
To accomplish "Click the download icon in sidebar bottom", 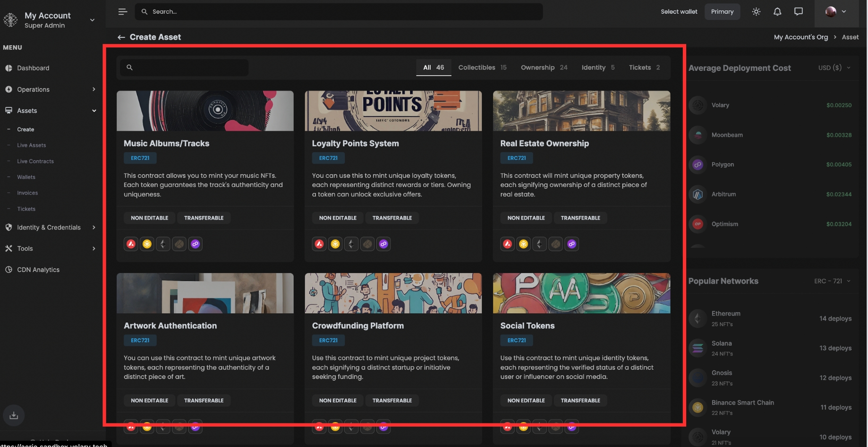I will coord(14,415).
